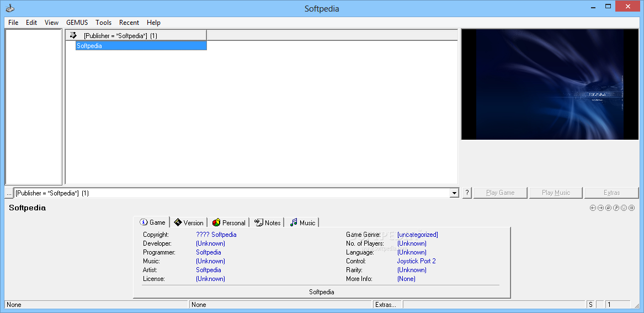Screen dimensions: 644x313
Task: Click the Language '(Unknown)' link
Action: point(412,252)
